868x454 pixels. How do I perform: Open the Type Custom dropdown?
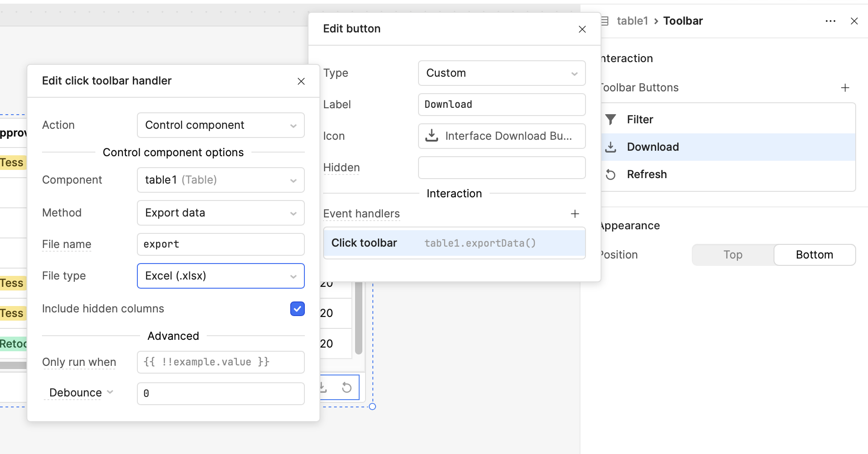(502, 73)
